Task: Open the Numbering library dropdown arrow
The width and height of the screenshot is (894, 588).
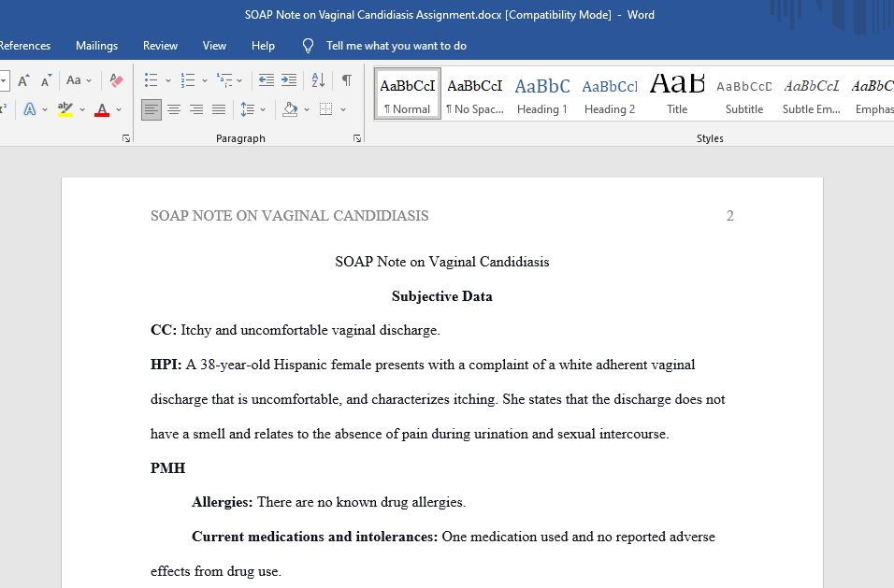Action: coord(205,81)
